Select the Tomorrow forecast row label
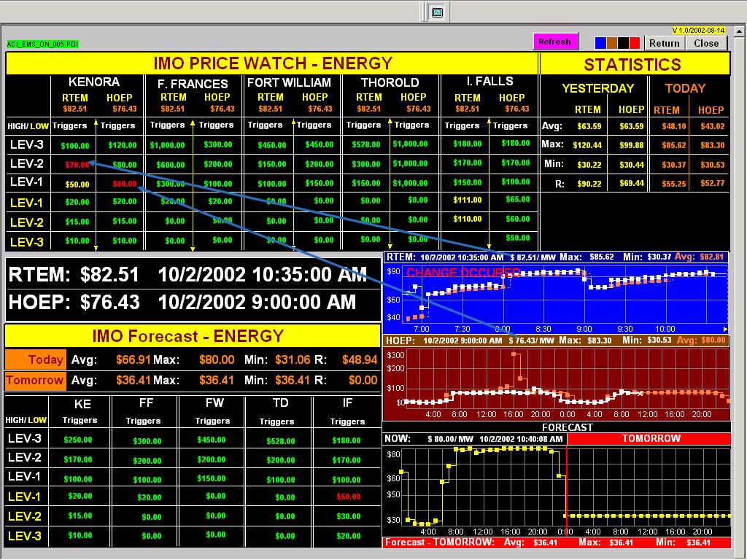Screen dimensions: 747x560 [36, 380]
